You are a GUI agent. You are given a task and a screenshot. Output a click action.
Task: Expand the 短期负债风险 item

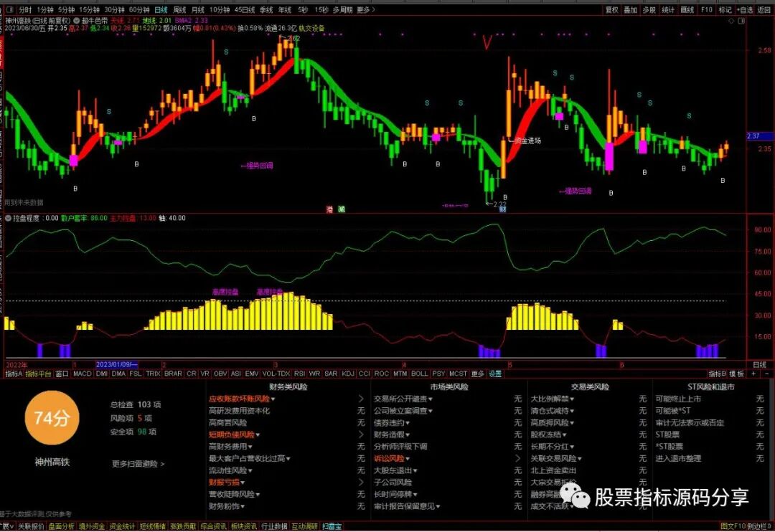point(234,434)
